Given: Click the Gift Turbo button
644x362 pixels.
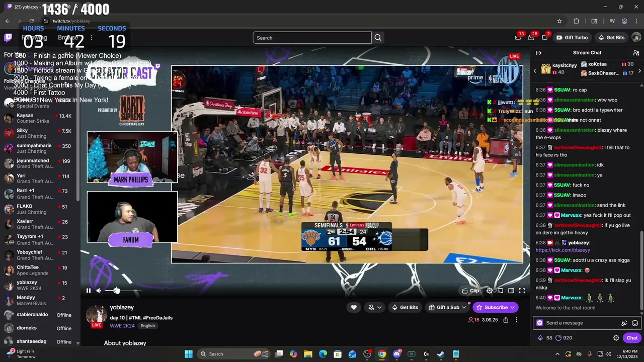Looking at the screenshot, I should point(572,38).
